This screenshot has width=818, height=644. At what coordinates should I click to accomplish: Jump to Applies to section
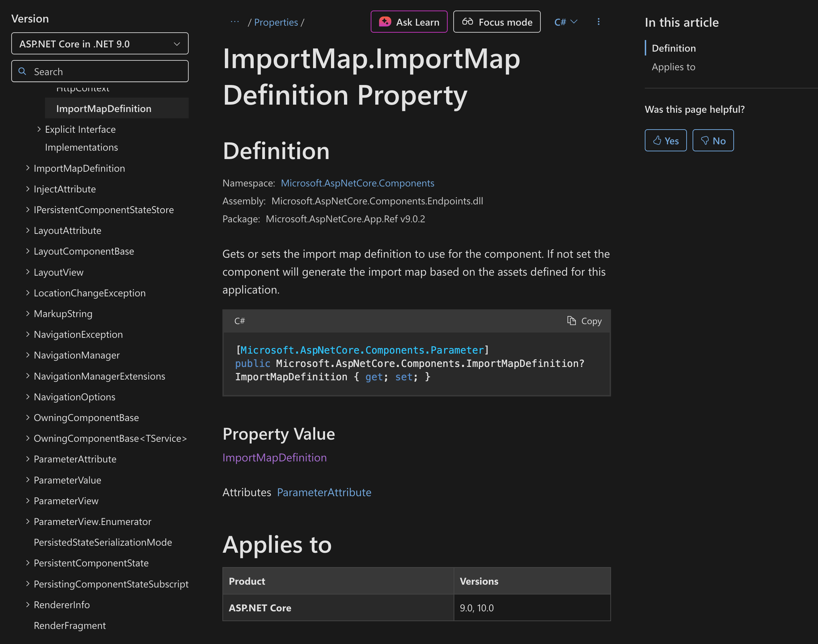(673, 67)
